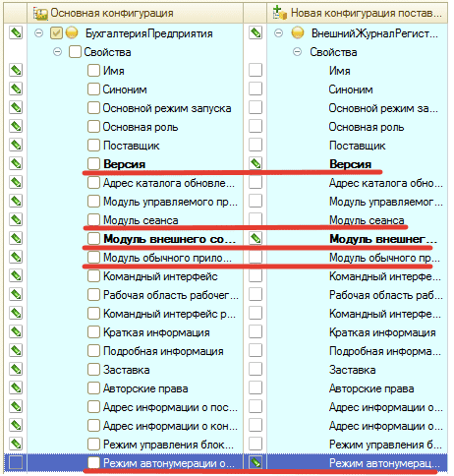This screenshot has height=476, width=454.
Task: Check the Имя property checkbox
Action: (x=93, y=71)
